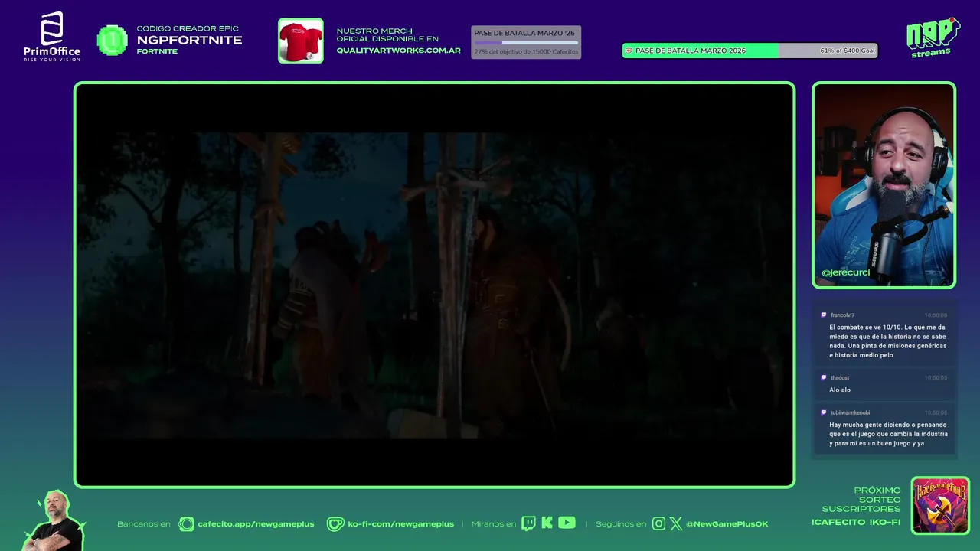Click Twitch badge beside thadost
Image resolution: width=980 pixels, height=551 pixels.
(x=824, y=377)
